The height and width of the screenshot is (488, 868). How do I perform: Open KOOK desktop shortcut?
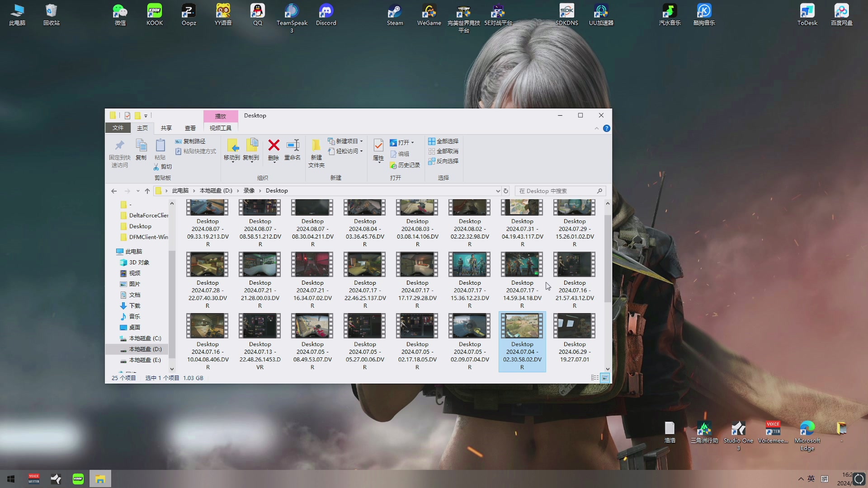(x=155, y=14)
